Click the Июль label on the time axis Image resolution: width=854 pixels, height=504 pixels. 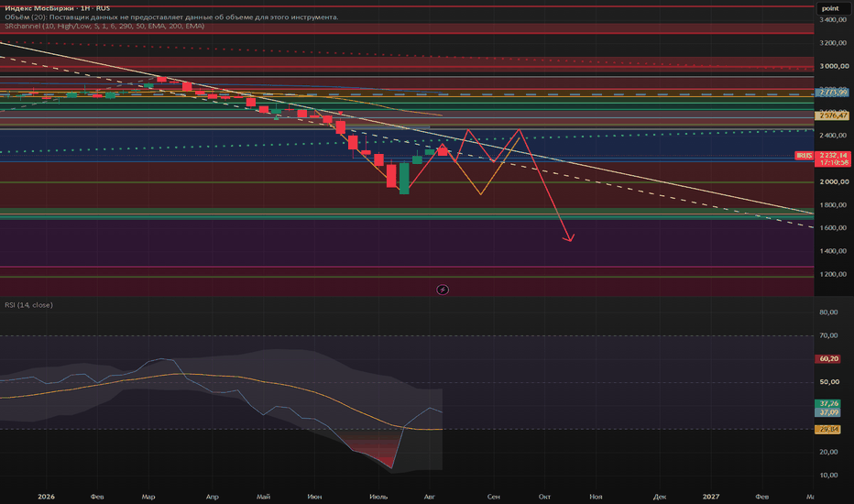point(378,497)
